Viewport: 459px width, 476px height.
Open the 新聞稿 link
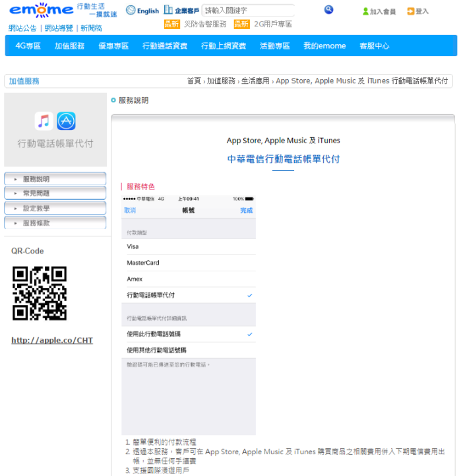pyautogui.click(x=91, y=28)
